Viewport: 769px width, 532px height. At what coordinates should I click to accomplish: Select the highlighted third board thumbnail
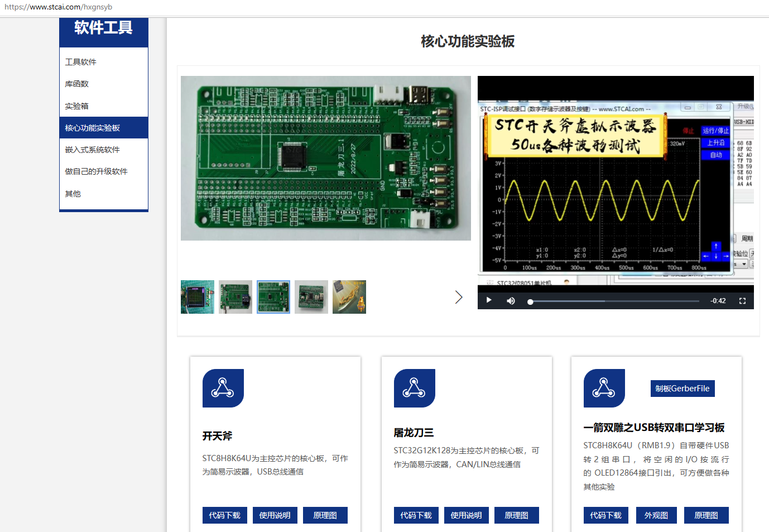tap(273, 297)
